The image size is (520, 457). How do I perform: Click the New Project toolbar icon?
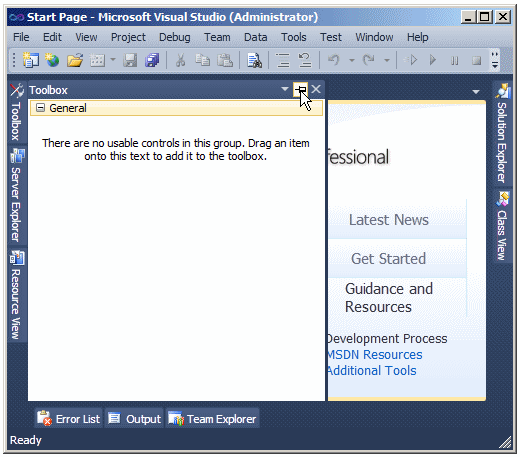pos(31,60)
